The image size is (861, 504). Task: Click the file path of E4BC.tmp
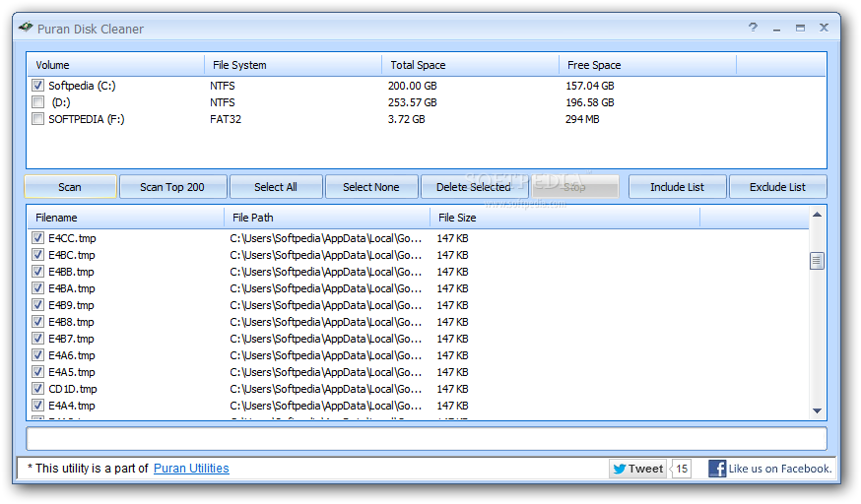[326, 255]
